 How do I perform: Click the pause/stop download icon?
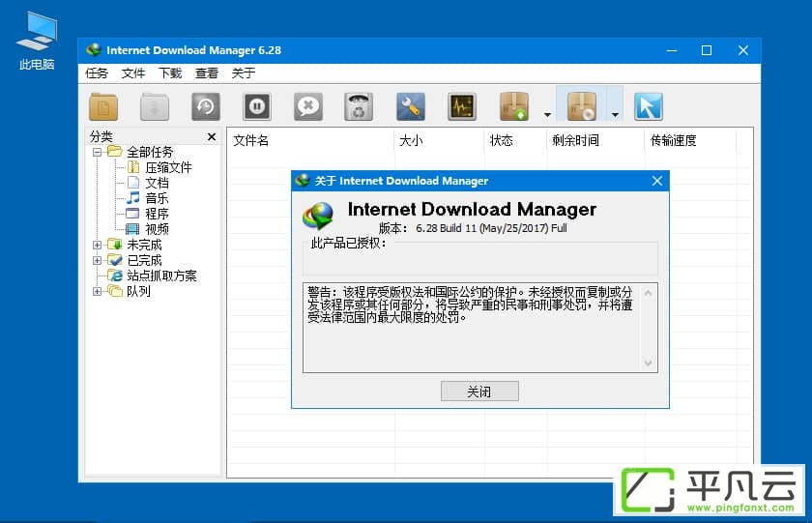[257, 106]
